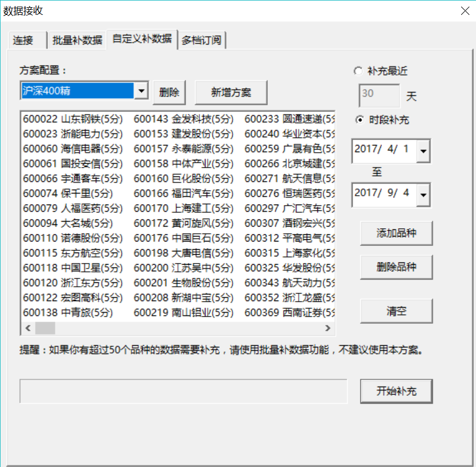
Task: Select list item 600208 新湖中宝(5分)
Action: click(x=183, y=298)
